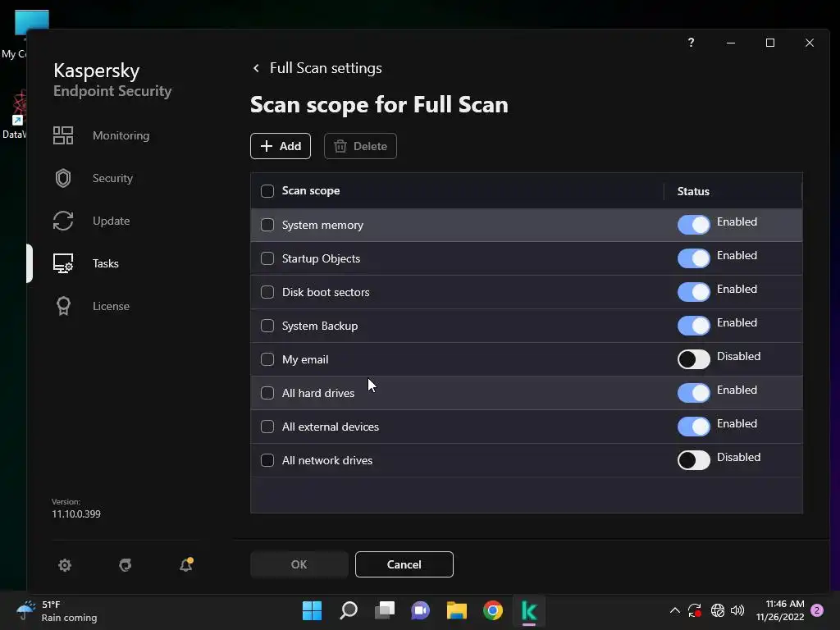Open taskbar Search magnifier
Screen dimensions: 840x630
[x=348, y=610]
